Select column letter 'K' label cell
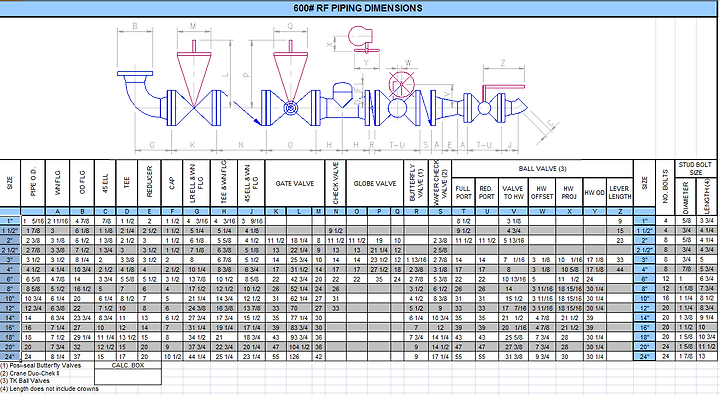This screenshot has width=720, height=396. click(x=276, y=211)
